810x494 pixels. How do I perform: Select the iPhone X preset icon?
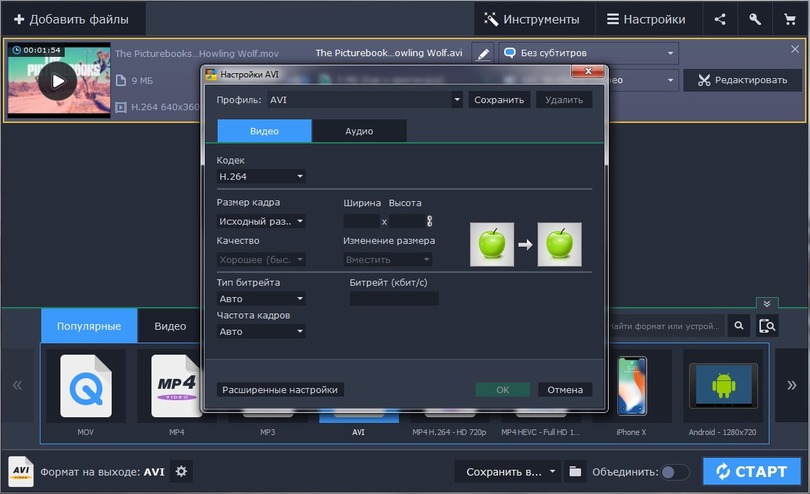tap(631, 384)
